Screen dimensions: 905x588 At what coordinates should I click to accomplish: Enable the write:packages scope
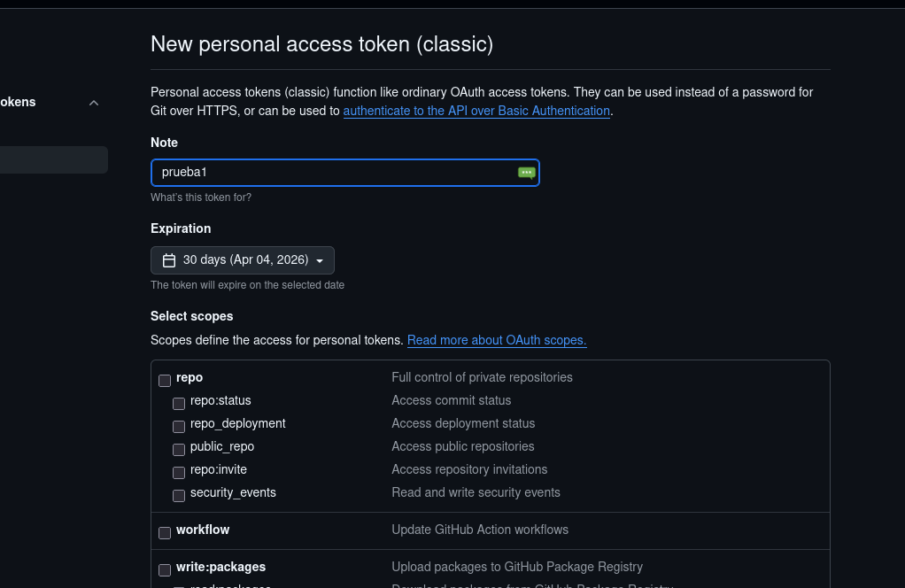coord(165,569)
